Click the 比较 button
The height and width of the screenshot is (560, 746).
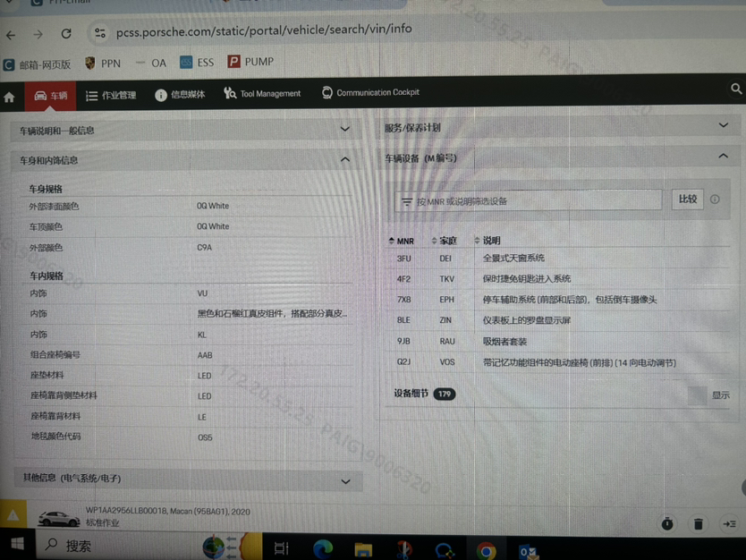pyautogui.click(x=688, y=199)
